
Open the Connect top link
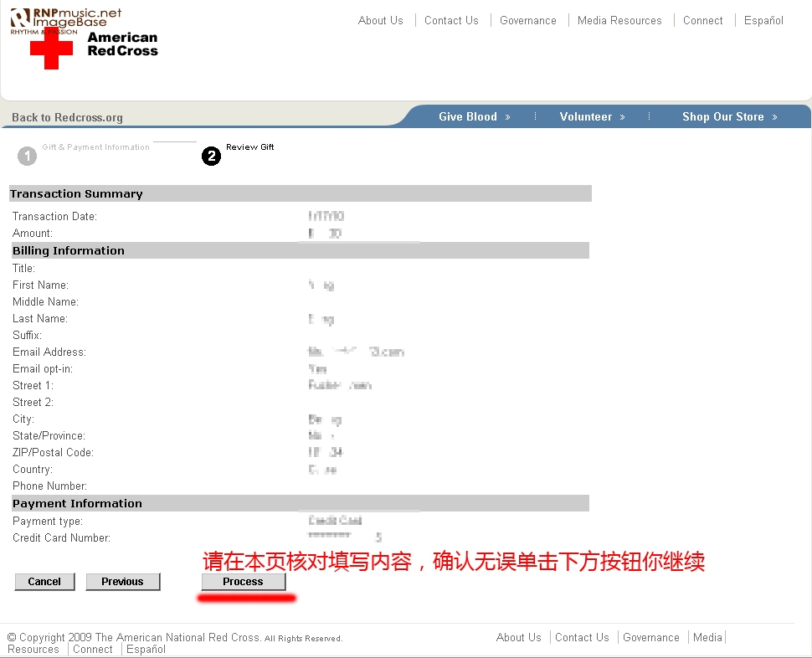coord(702,20)
